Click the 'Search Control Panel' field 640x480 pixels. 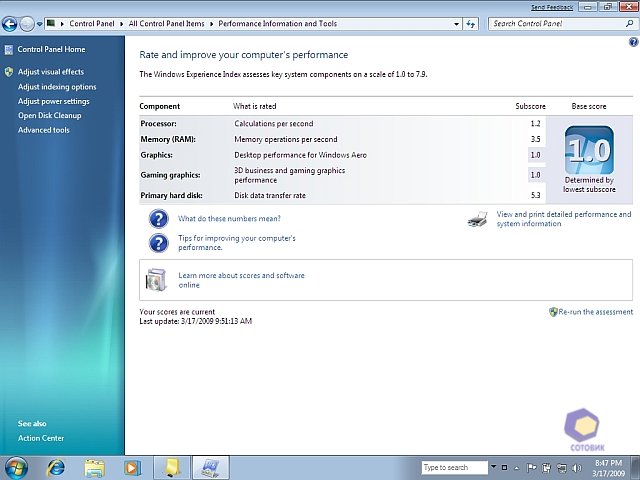coord(555,23)
